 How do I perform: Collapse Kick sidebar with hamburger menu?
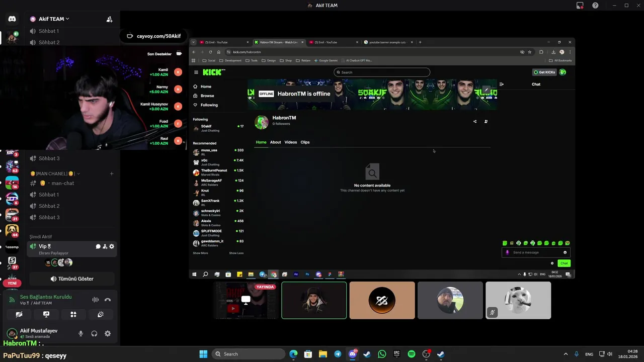coord(196,72)
